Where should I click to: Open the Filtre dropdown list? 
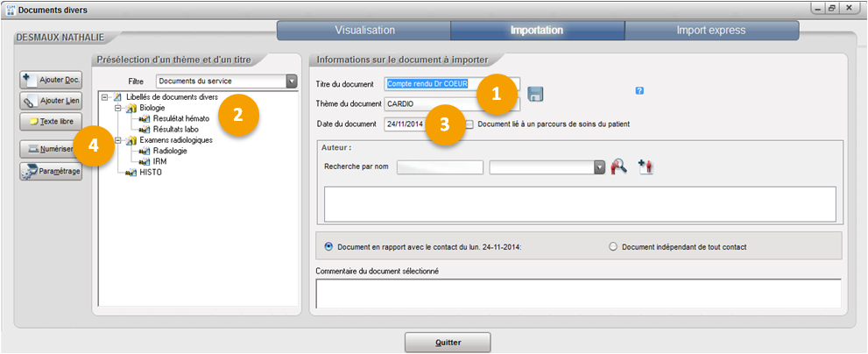point(291,81)
